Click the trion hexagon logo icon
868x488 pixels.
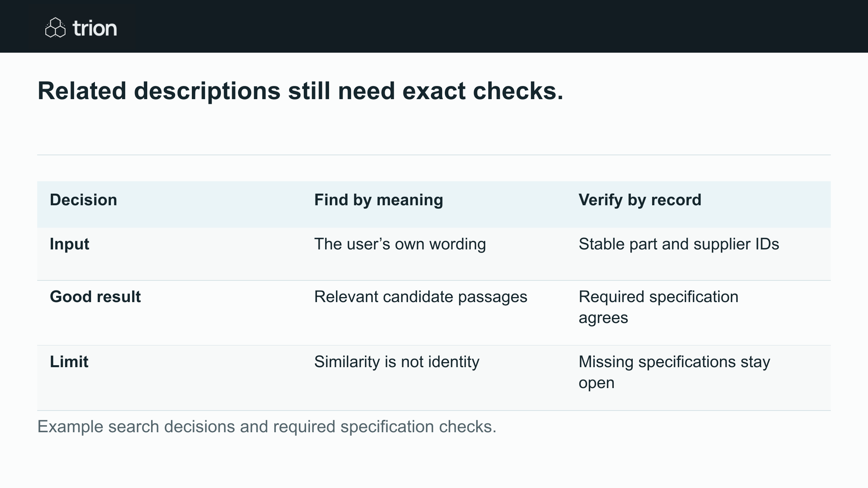55,27
